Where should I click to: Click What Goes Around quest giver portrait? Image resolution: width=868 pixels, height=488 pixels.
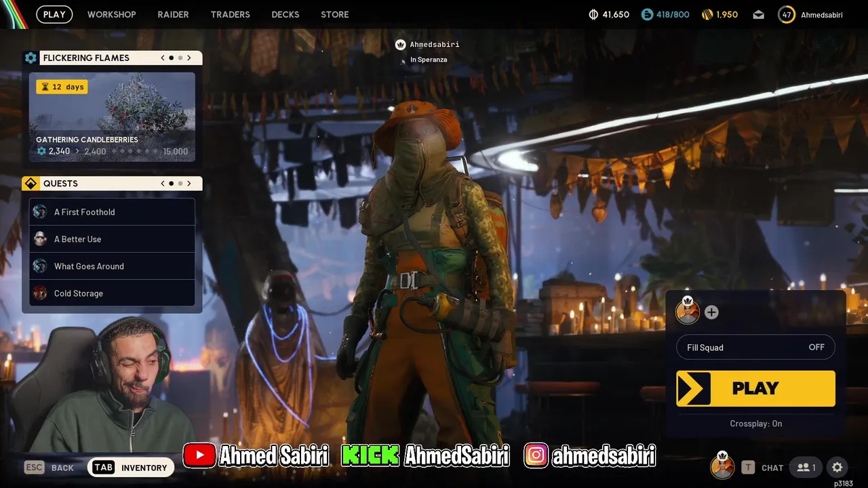pos(40,266)
